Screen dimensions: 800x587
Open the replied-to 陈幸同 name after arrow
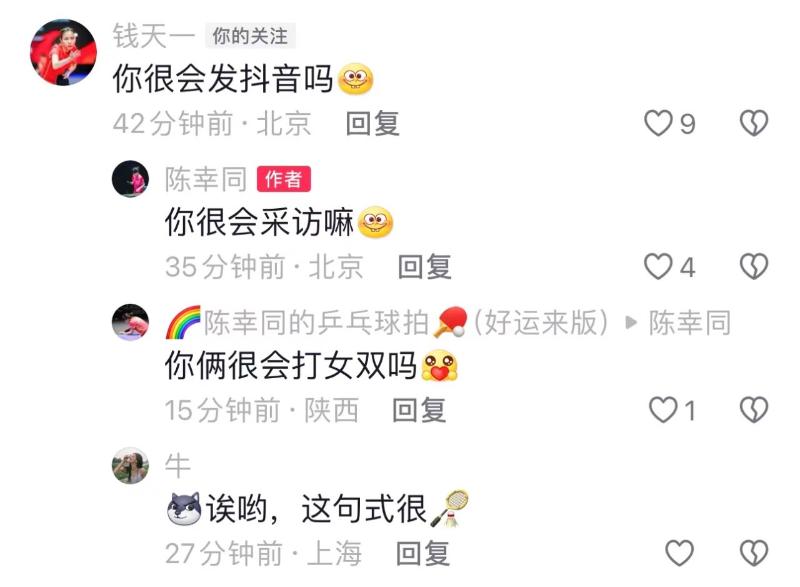690,323
